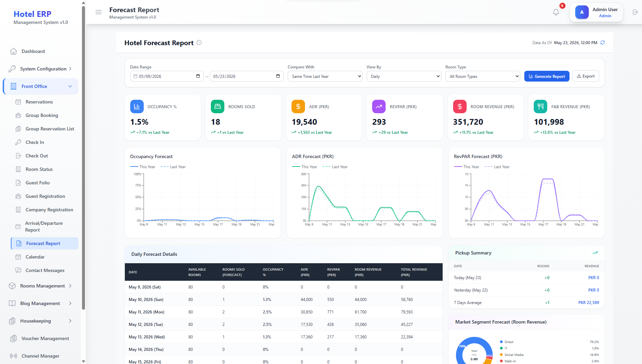Click the Hotel ERP logo text
The image size is (642, 364).
tap(32, 14)
